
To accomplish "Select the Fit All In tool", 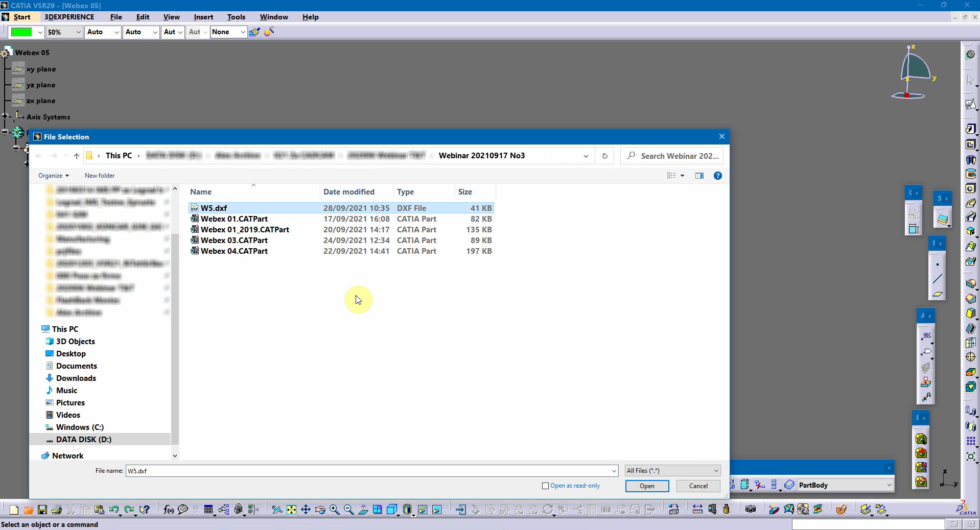I will [291, 510].
